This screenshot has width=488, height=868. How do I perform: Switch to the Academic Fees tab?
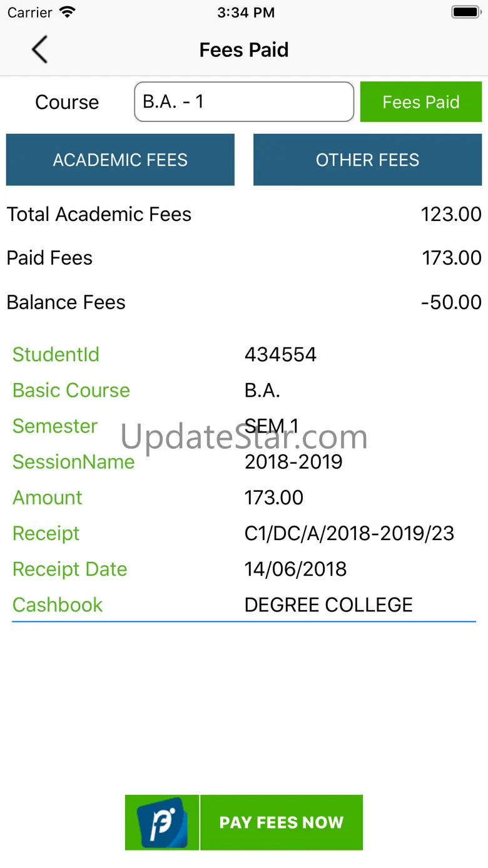(120, 160)
